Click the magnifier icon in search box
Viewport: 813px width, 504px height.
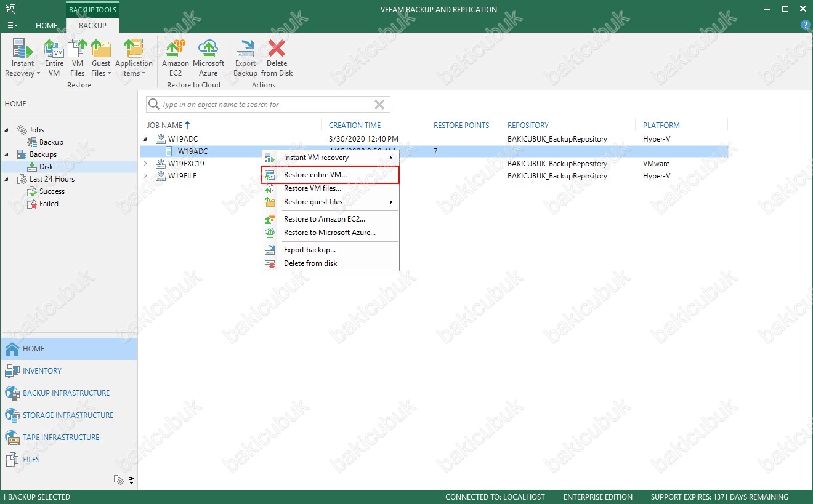tap(153, 105)
